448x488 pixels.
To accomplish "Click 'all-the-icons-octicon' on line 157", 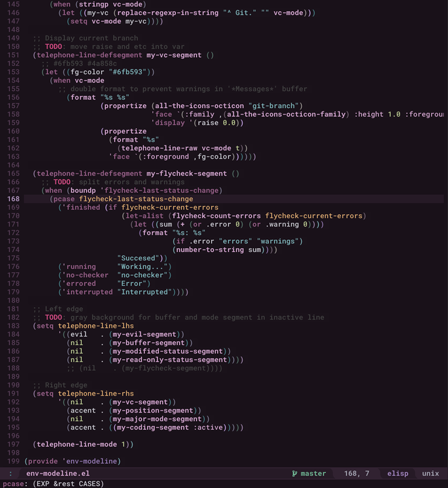I will tap(199, 106).
